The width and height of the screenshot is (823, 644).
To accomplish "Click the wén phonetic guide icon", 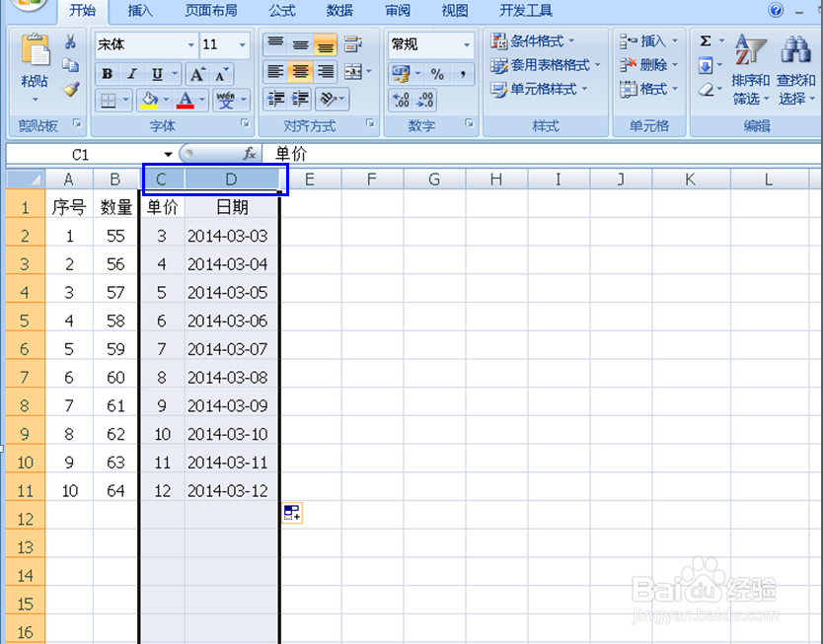I will pos(226,100).
